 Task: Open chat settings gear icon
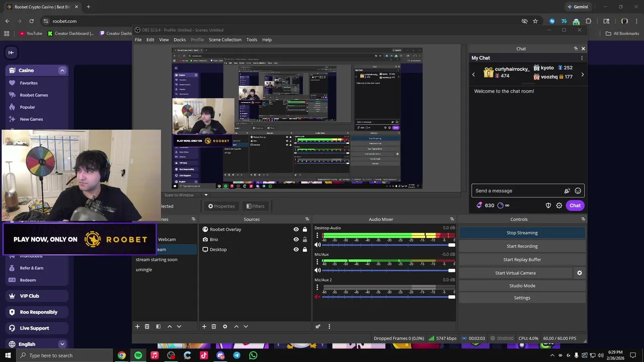(559, 205)
